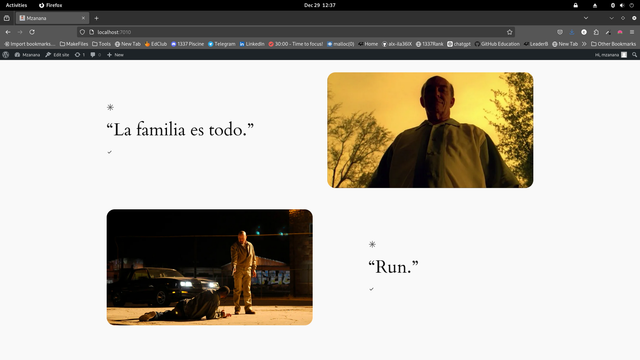Open the Tools bookmark folder
Image resolution: width=640 pixels, height=360 pixels.
point(101,44)
